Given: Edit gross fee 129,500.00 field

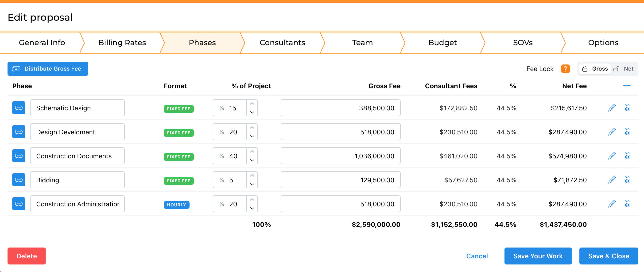Looking at the screenshot, I should (x=341, y=180).
